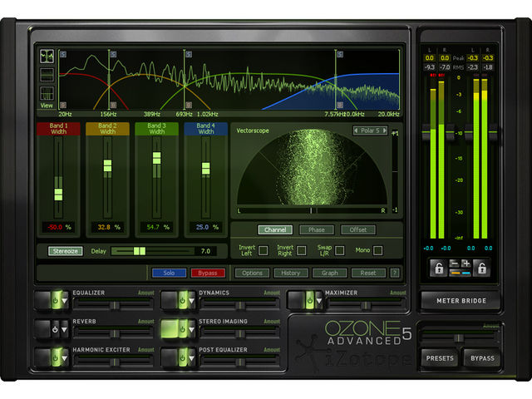The image size is (532, 399).
Task: Switch to the Channel tab
Action: pyautogui.click(x=275, y=229)
